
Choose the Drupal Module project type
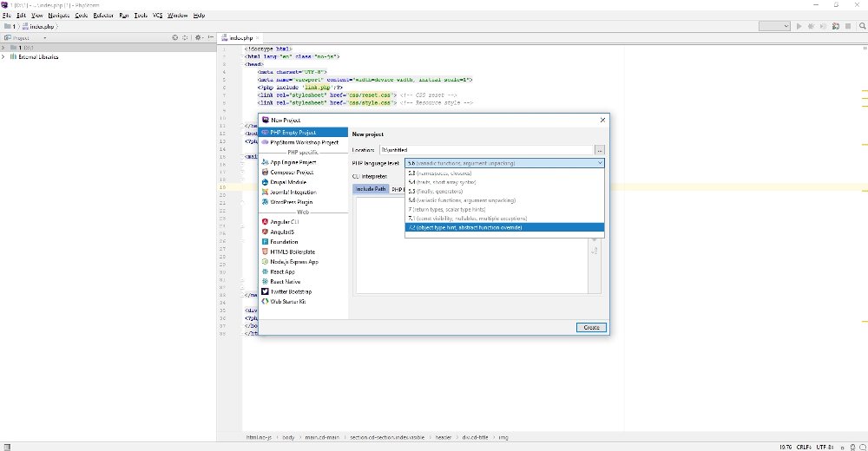click(288, 182)
